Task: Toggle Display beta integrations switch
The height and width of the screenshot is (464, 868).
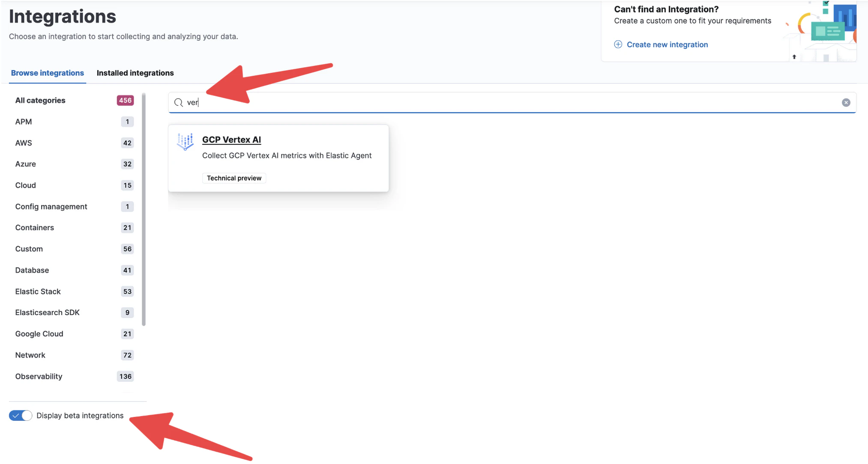Action: 21,416
